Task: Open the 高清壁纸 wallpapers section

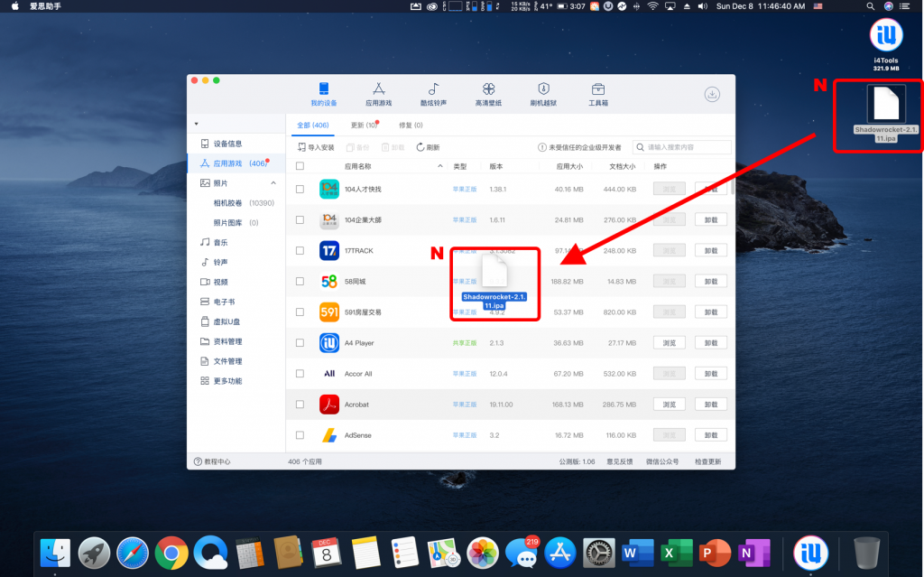Action: [488, 94]
